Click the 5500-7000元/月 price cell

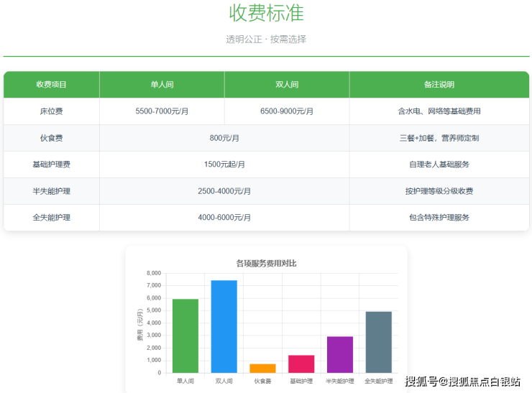162,111
